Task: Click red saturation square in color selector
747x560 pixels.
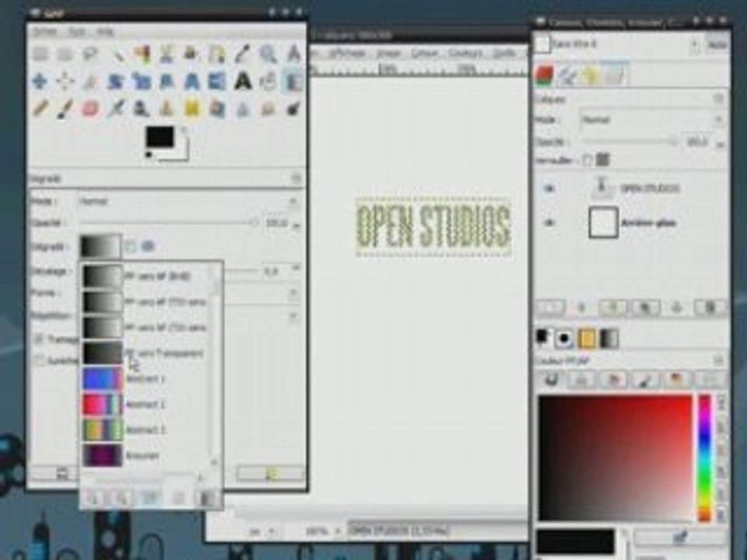Action: coord(615,457)
